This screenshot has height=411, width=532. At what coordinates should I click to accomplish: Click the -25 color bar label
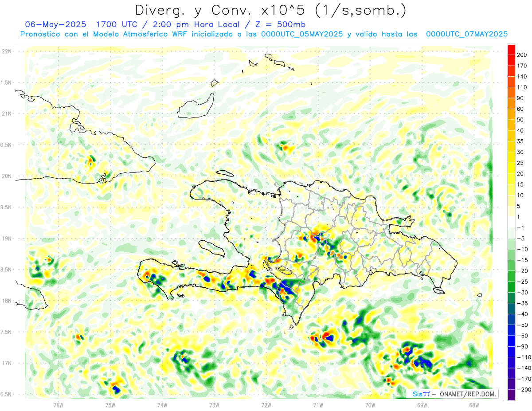[x=522, y=282]
